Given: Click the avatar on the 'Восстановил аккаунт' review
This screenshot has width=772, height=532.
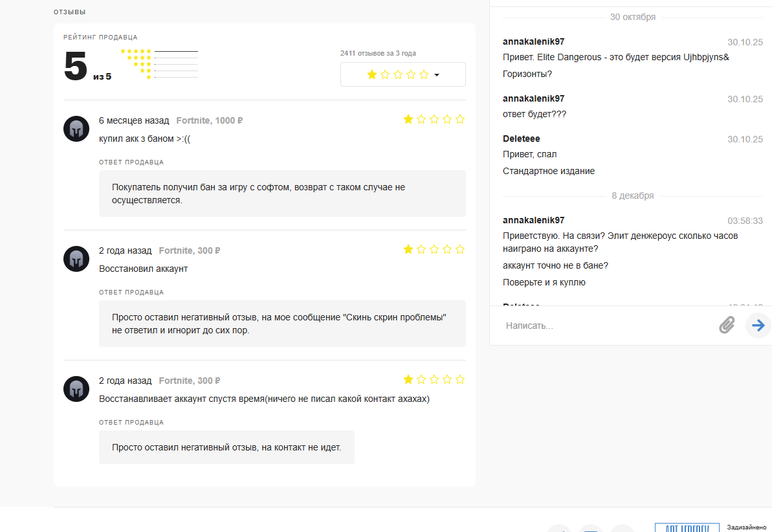Looking at the screenshot, I should [x=76, y=259].
